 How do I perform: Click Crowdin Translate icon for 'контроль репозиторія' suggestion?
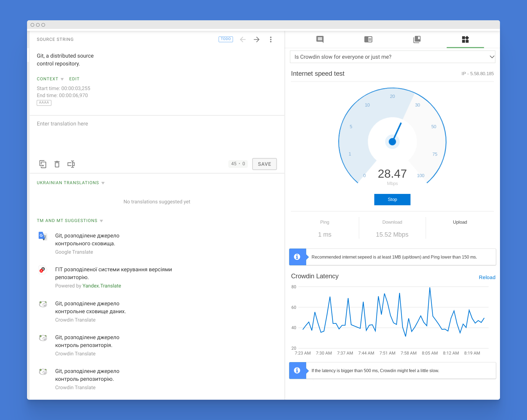[x=43, y=338]
